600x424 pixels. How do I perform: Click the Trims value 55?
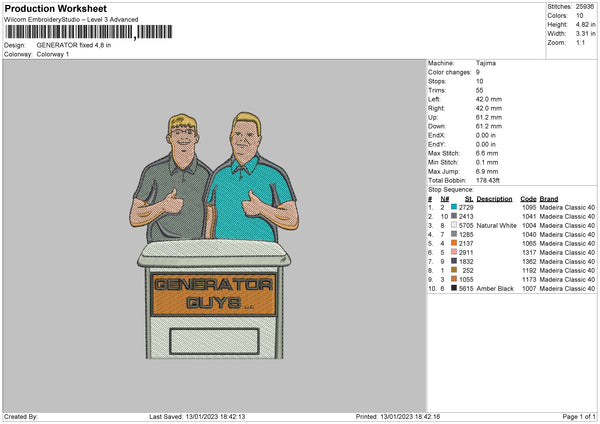click(x=479, y=90)
